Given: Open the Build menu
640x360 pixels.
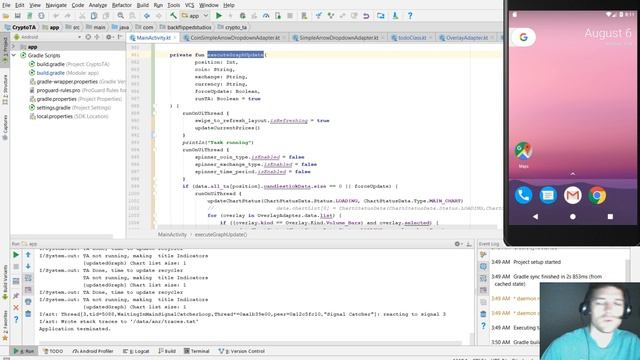Looking at the screenshot, I should pos(142,5).
